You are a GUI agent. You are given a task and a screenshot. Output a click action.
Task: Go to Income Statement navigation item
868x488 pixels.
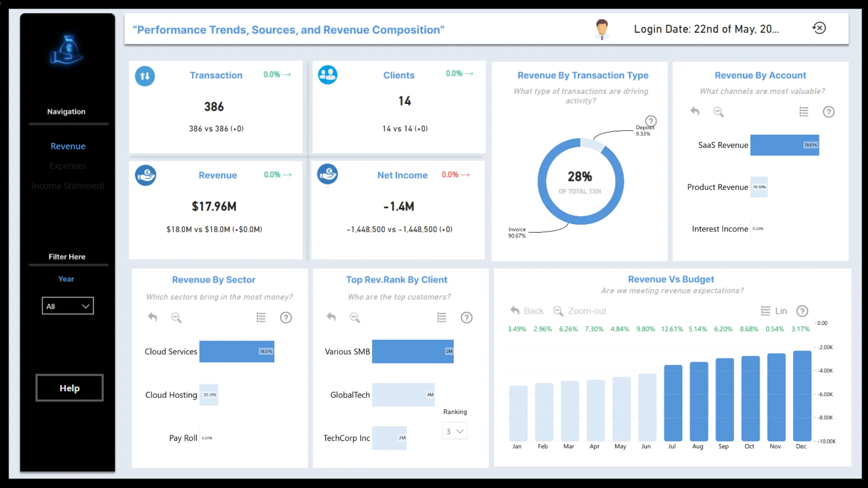click(x=68, y=186)
